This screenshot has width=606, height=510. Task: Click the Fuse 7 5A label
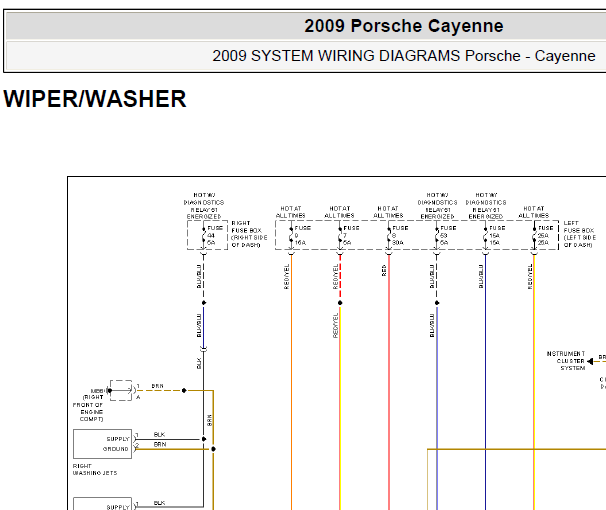(x=351, y=235)
